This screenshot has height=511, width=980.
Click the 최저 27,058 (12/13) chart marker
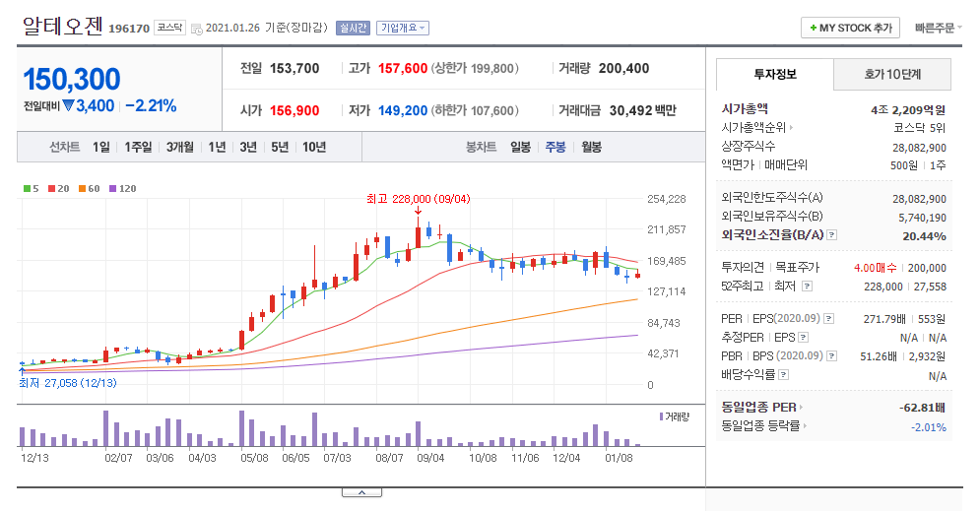68,383
